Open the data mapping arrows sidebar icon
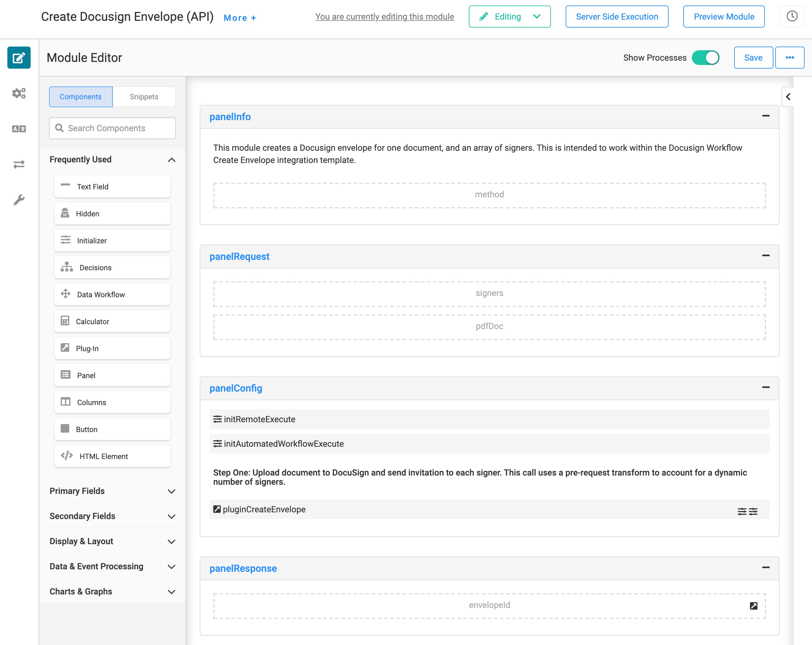 [x=19, y=164]
